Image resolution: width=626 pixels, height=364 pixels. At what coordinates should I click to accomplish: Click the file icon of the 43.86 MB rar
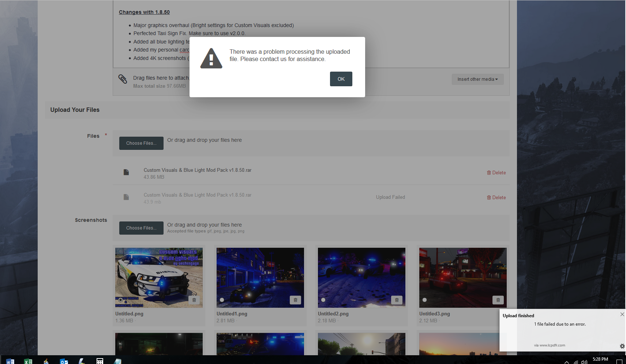coord(126,172)
